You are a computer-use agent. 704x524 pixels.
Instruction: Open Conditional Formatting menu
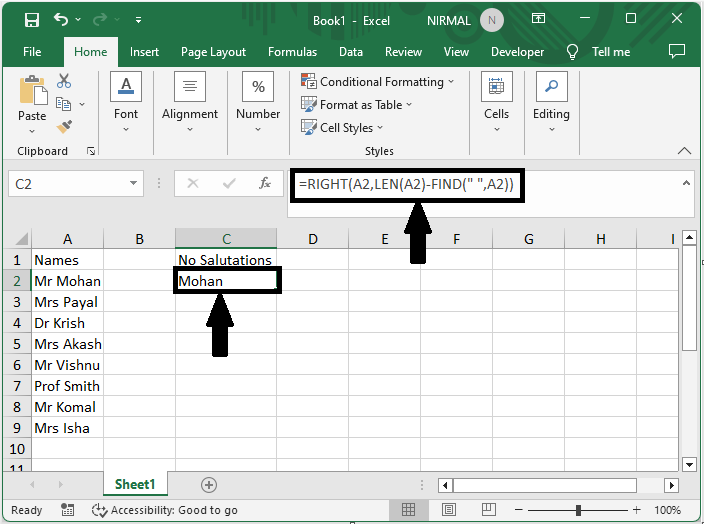click(378, 82)
